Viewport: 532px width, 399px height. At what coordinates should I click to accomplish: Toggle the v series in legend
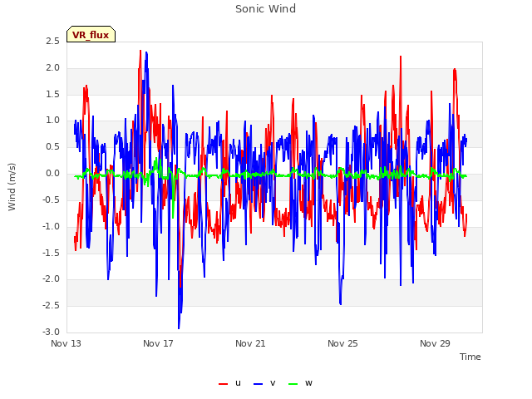coord(264,383)
